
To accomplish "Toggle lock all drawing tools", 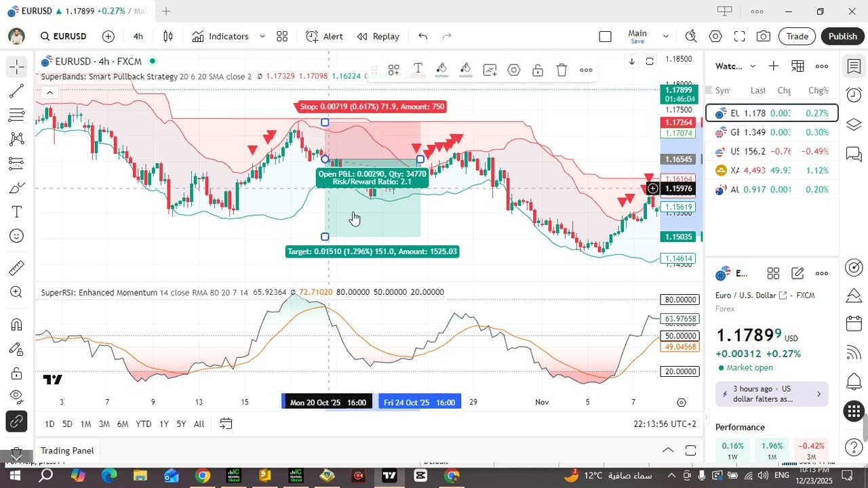I will coord(17,373).
